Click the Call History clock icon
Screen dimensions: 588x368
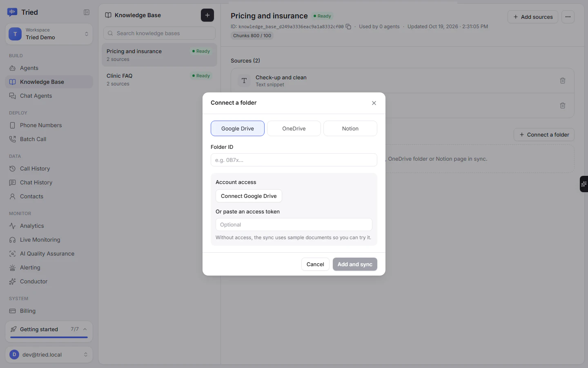13,168
